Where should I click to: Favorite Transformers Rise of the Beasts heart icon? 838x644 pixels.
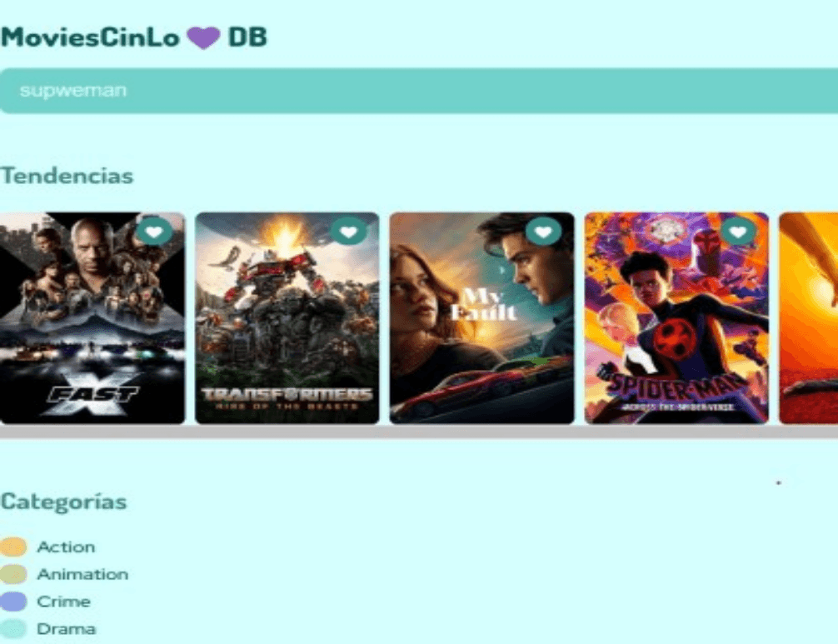[349, 232]
